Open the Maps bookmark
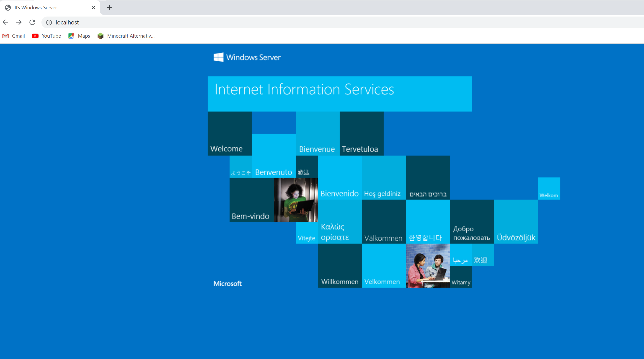644x359 pixels. click(x=79, y=36)
